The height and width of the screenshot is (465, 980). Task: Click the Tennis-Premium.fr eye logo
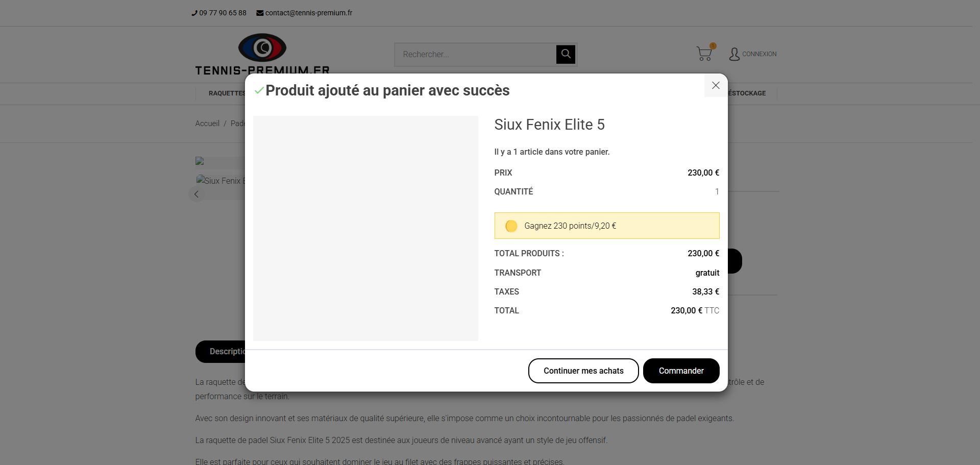(x=262, y=48)
